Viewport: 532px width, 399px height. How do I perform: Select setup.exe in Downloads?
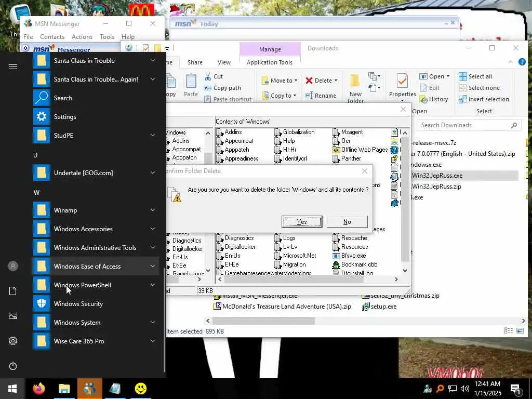pos(379,307)
